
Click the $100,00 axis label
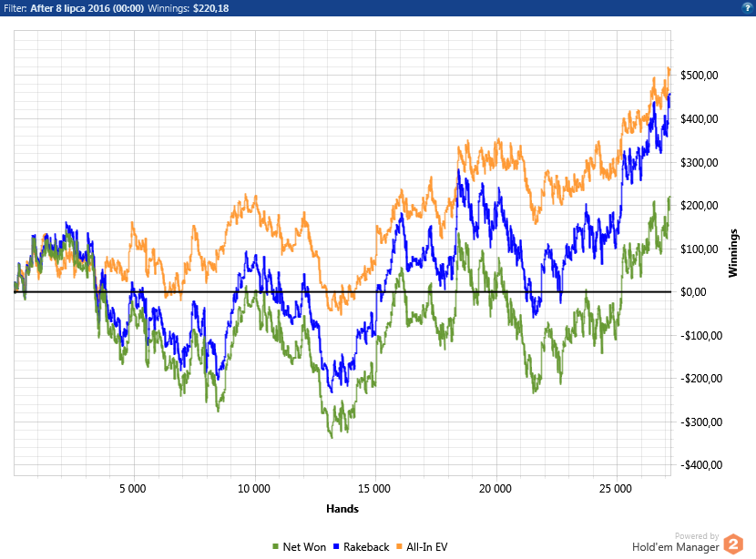click(x=700, y=249)
